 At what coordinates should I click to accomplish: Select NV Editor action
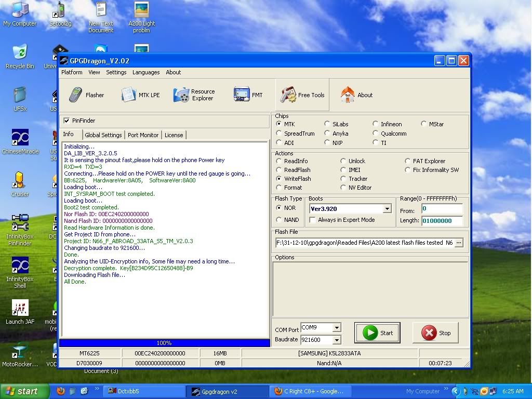(x=343, y=187)
